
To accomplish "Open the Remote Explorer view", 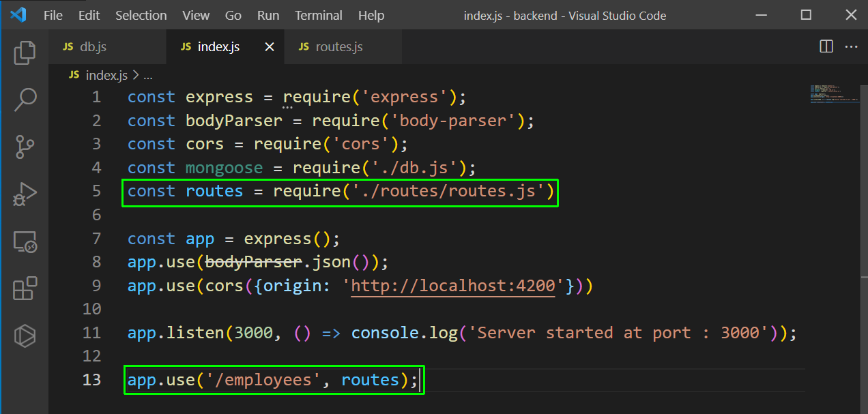I will coord(25,241).
